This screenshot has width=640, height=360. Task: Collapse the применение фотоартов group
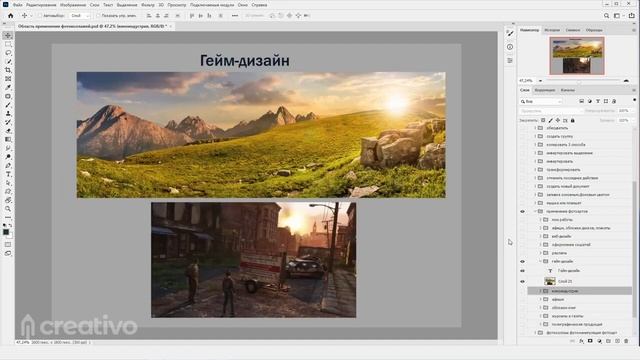(x=535, y=211)
